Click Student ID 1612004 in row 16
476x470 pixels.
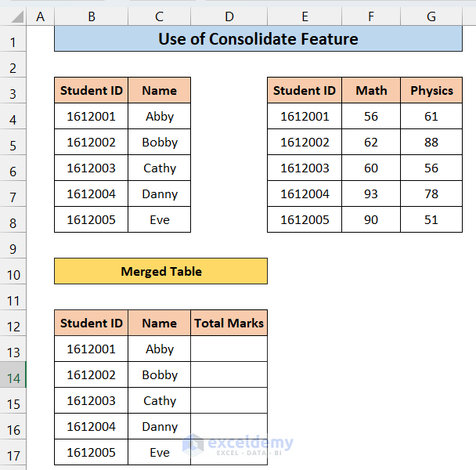coord(91,427)
